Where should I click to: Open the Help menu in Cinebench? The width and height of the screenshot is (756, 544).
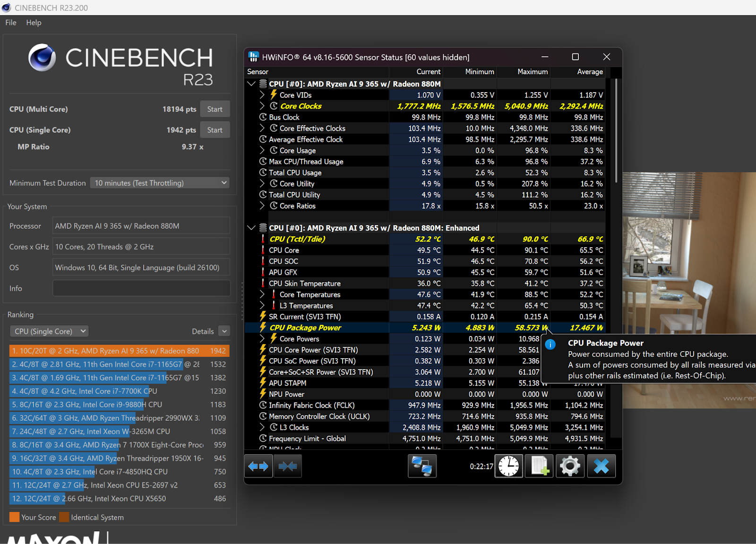point(34,22)
